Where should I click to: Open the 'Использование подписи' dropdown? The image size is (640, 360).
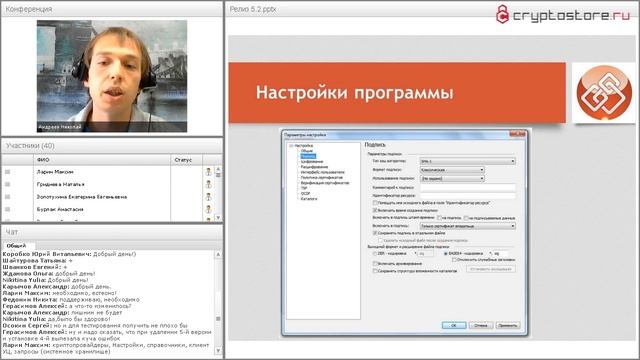click(452, 178)
